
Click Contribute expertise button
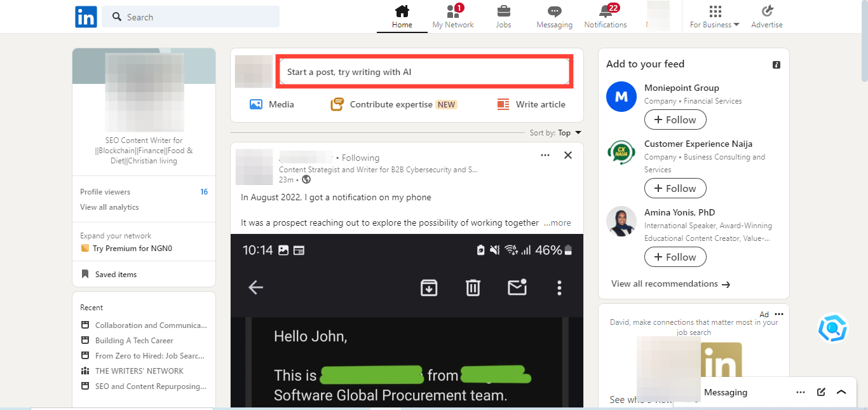(x=394, y=104)
